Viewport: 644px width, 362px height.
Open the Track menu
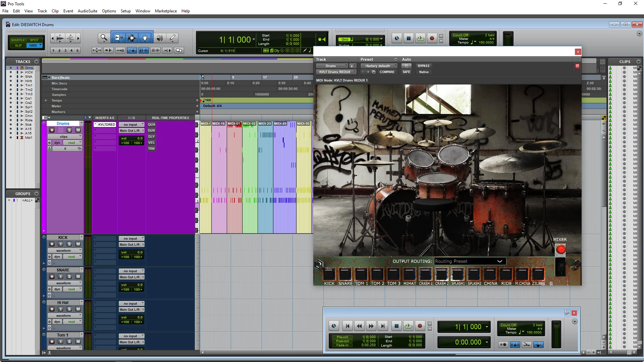click(42, 11)
